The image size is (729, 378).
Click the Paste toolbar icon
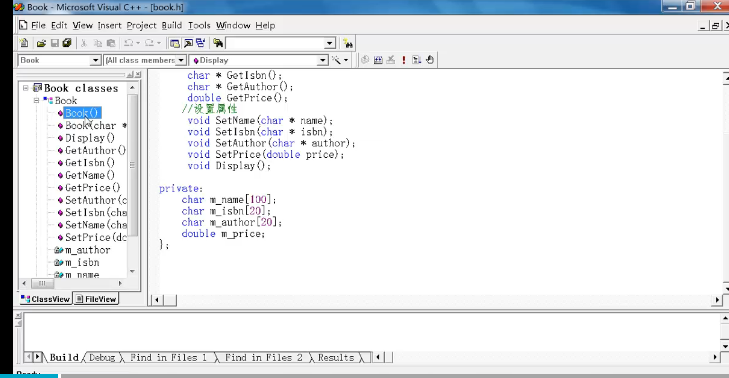(x=111, y=43)
